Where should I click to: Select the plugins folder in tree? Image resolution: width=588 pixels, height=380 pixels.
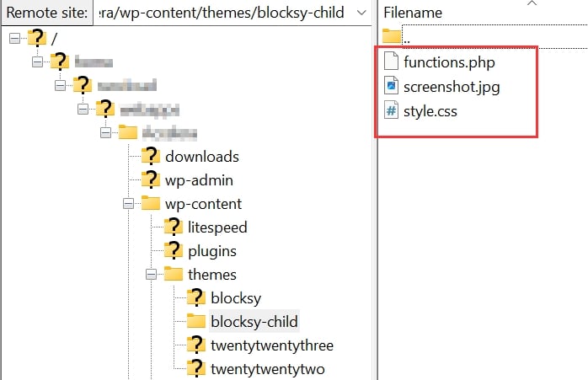(x=211, y=250)
